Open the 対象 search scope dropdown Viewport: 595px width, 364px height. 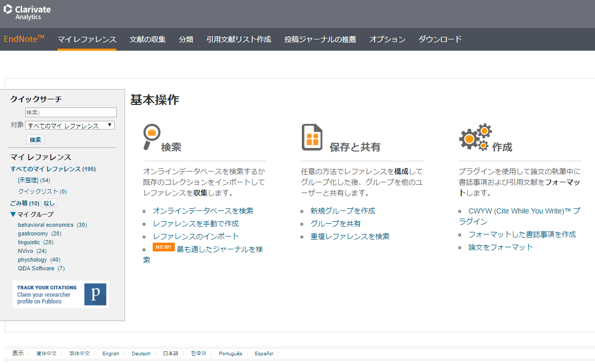(x=70, y=124)
